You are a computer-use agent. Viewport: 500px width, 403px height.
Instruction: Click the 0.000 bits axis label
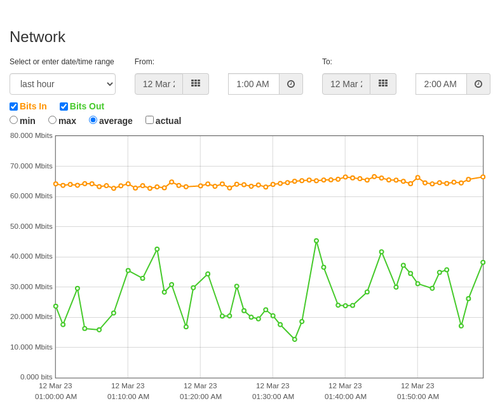(36, 377)
